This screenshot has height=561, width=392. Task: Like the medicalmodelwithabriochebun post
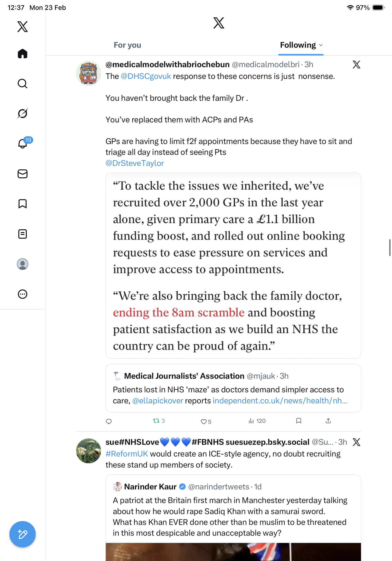(204, 421)
